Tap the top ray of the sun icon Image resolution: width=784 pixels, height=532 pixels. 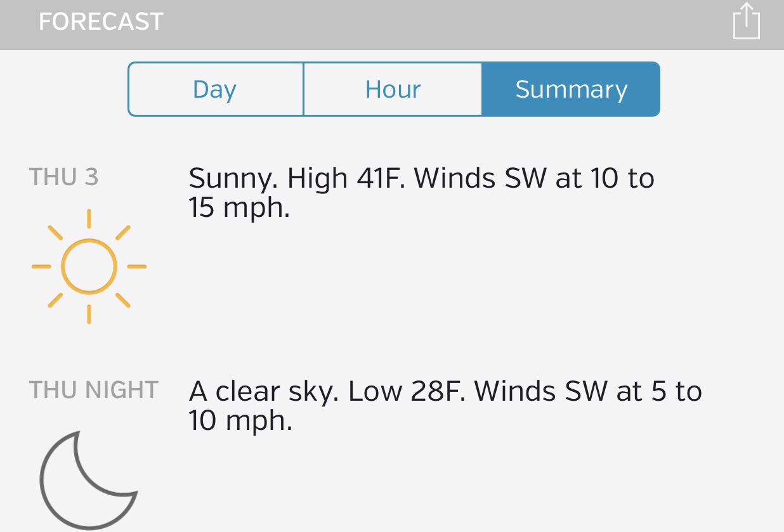tap(89, 218)
